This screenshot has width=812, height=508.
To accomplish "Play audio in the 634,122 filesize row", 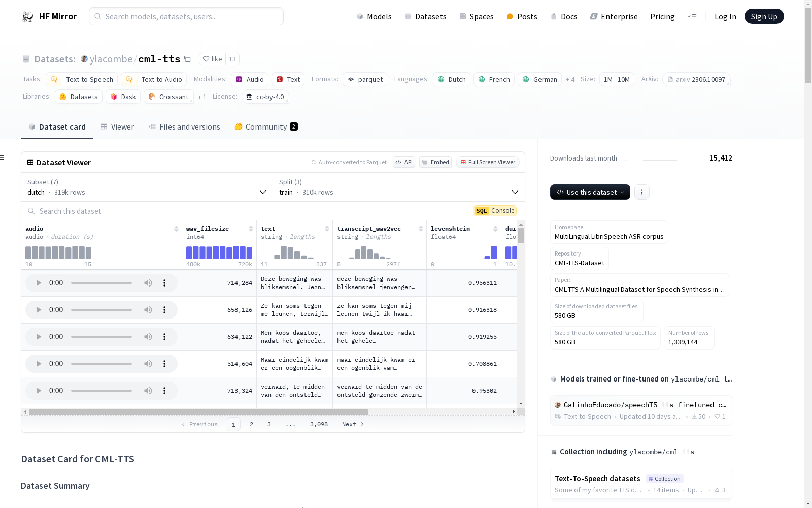I will click(x=39, y=337).
